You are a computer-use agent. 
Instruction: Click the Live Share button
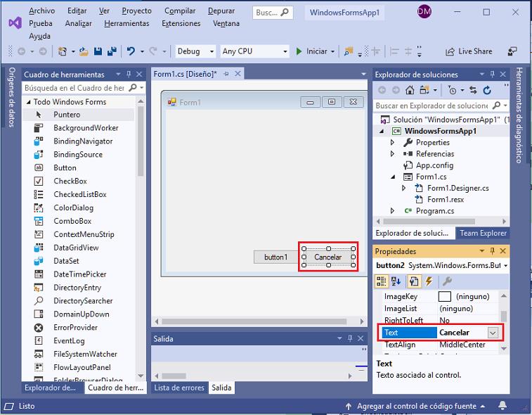tap(469, 51)
